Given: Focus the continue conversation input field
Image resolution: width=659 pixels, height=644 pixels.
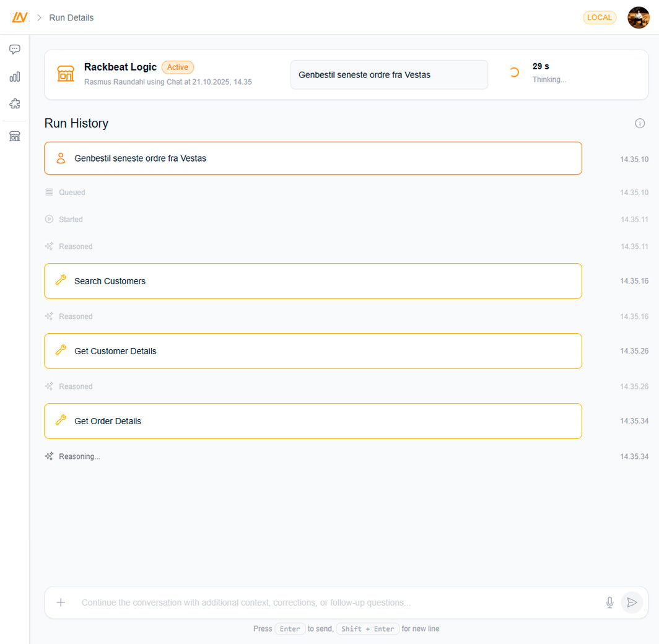Looking at the screenshot, I should coord(334,603).
